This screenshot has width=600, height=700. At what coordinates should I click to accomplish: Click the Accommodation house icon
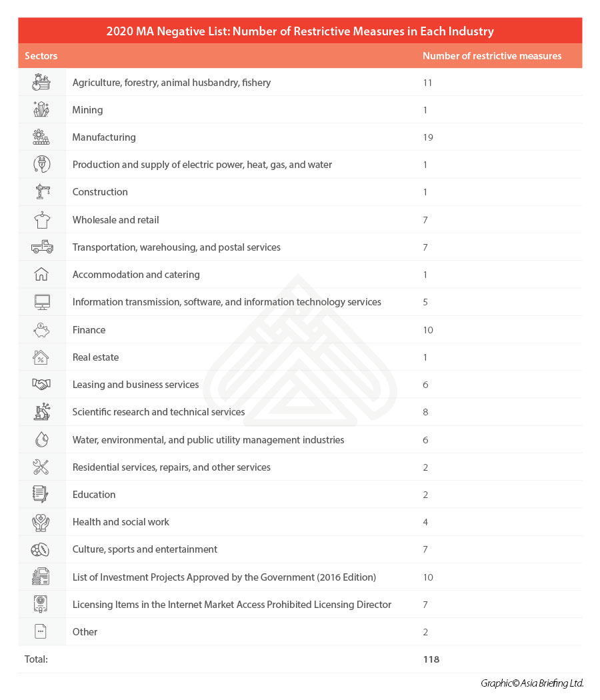tap(41, 275)
